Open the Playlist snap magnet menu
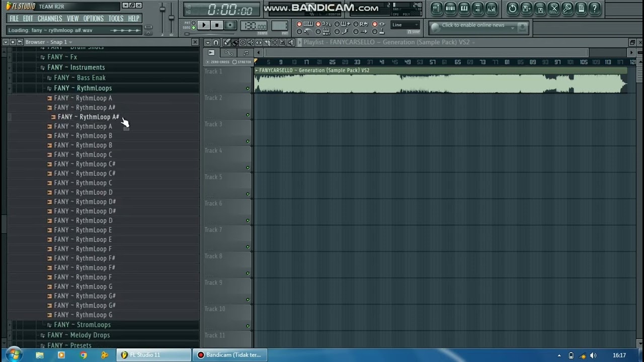644x362 pixels. pyautogui.click(x=216, y=42)
